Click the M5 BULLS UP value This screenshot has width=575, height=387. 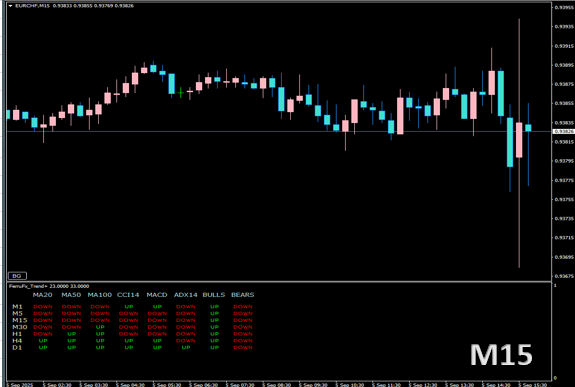[215, 313]
